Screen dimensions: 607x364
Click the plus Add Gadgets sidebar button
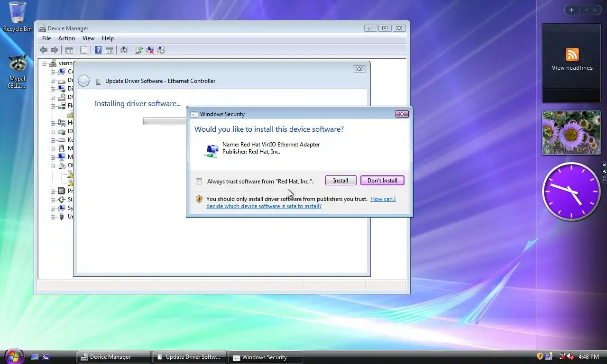point(571,10)
